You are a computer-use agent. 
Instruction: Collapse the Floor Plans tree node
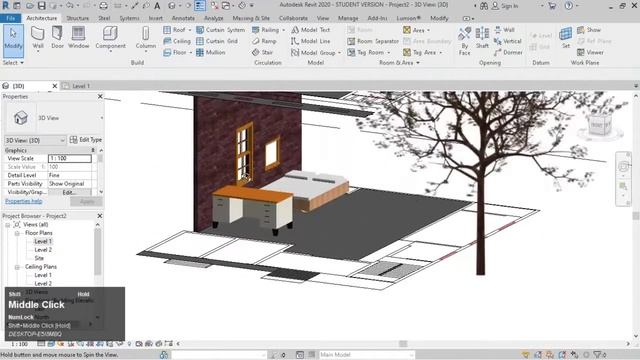click(17, 233)
